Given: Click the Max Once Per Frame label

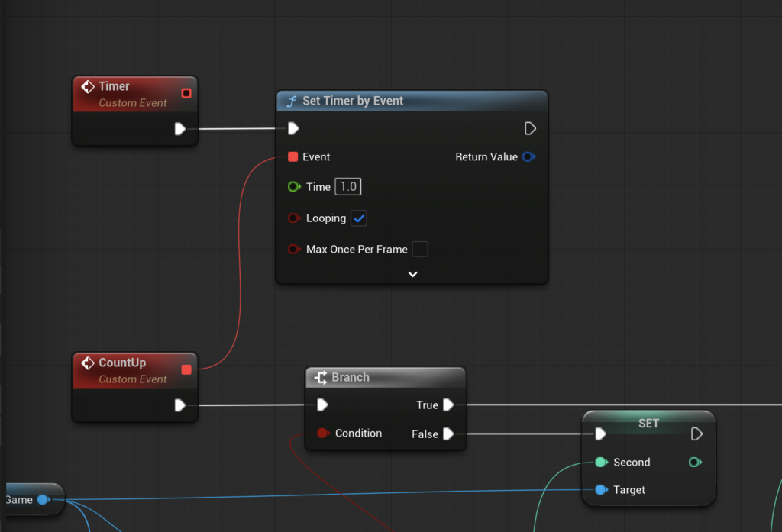Looking at the screenshot, I should pos(357,250).
